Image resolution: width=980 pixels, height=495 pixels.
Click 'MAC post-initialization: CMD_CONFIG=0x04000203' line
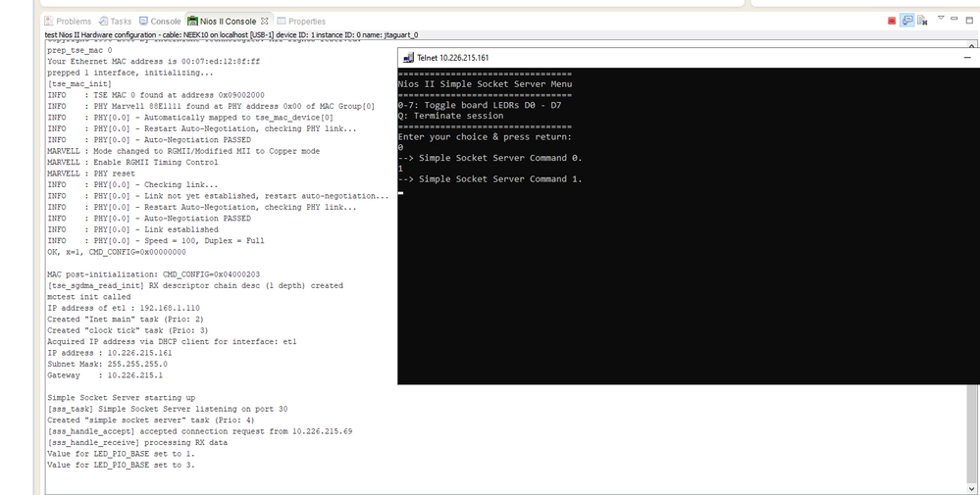click(x=153, y=274)
